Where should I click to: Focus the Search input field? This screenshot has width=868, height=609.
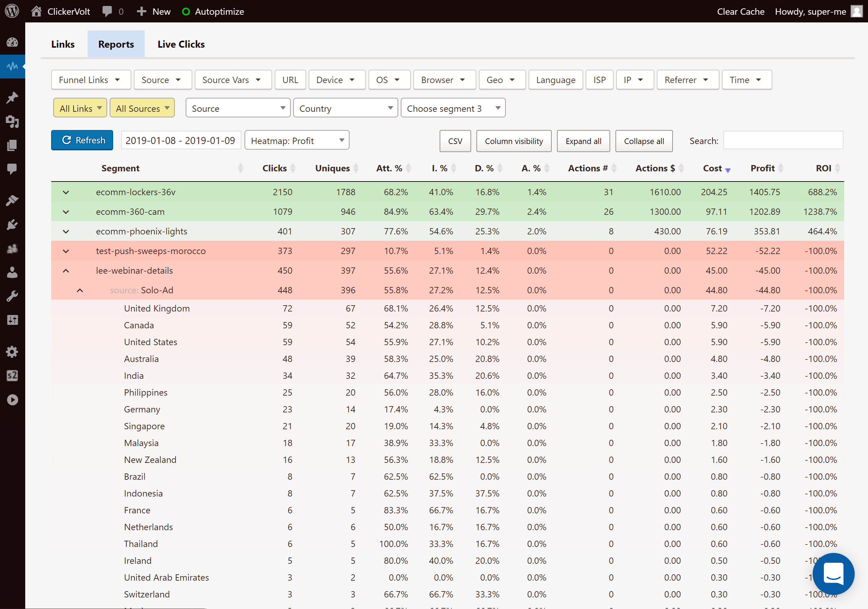(783, 140)
